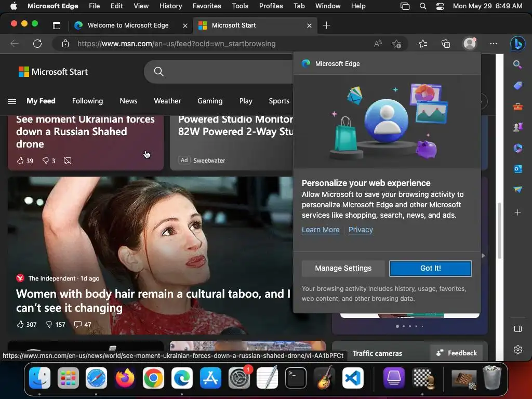Image resolution: width=532 pixels, height=399 pixels.
Task: Open comments on body hair story
Action: [x=83, y=324]
